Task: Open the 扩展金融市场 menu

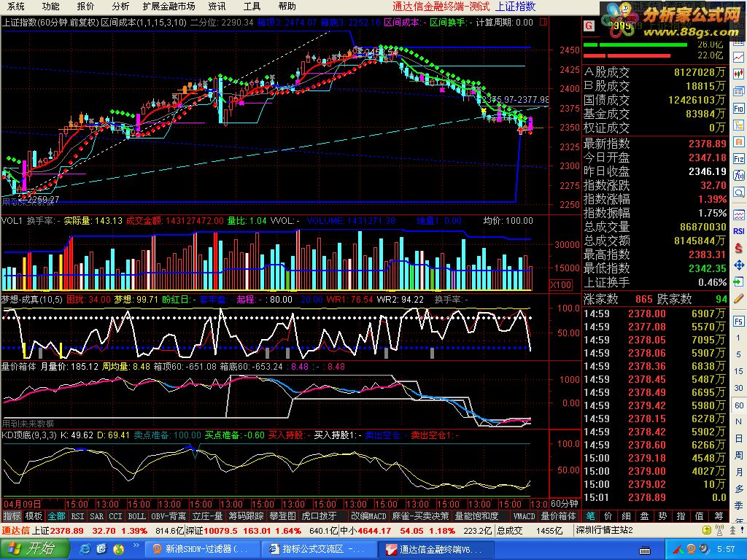Action: pos(169,6)
